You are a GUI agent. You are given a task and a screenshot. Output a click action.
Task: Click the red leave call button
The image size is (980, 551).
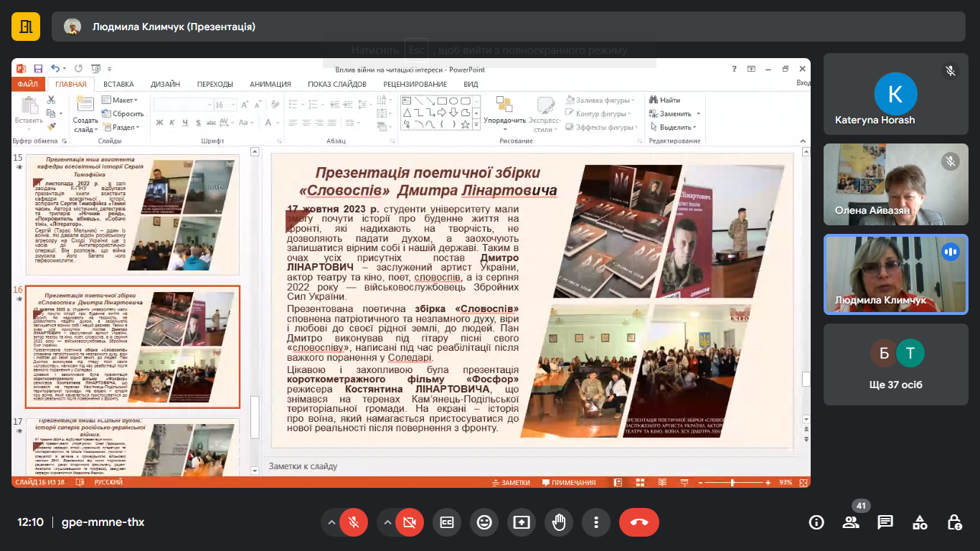639,522
